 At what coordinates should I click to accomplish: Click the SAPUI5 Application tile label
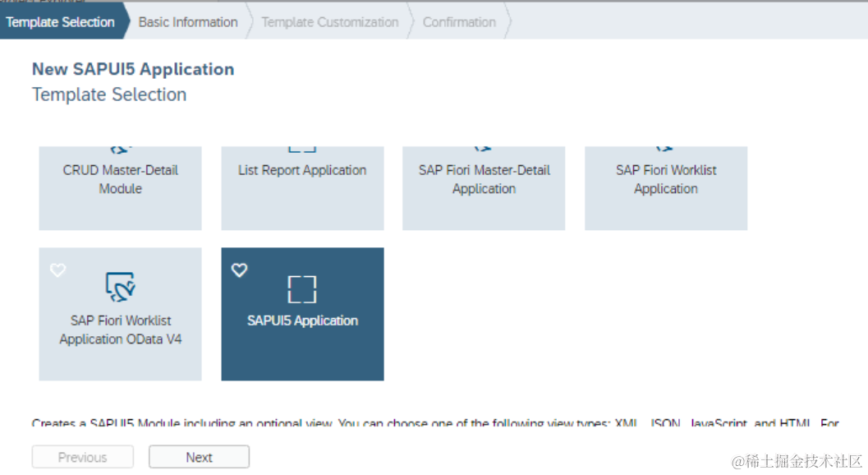pos(302,321)
